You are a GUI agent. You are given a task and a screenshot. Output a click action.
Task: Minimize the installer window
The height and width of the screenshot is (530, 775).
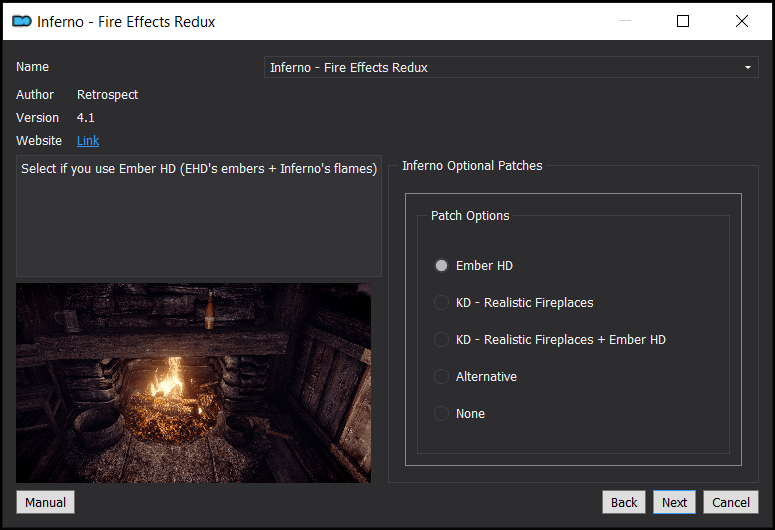click(625, 21)
